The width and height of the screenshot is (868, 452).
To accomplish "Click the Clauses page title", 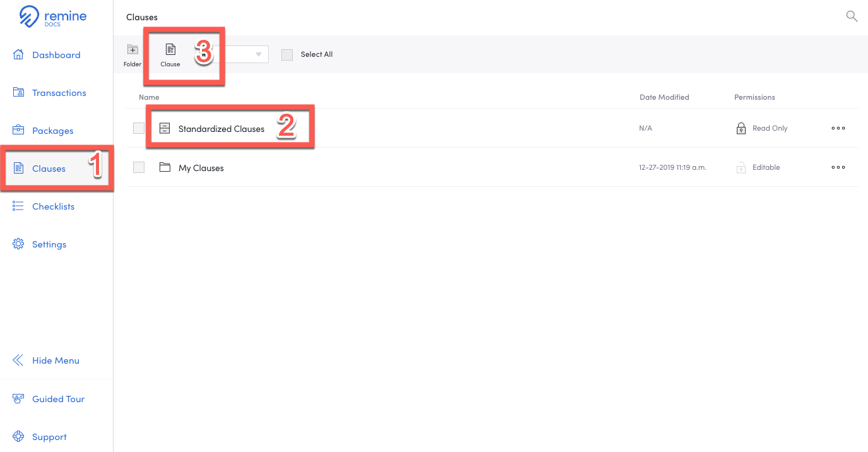I will [142, 17].
